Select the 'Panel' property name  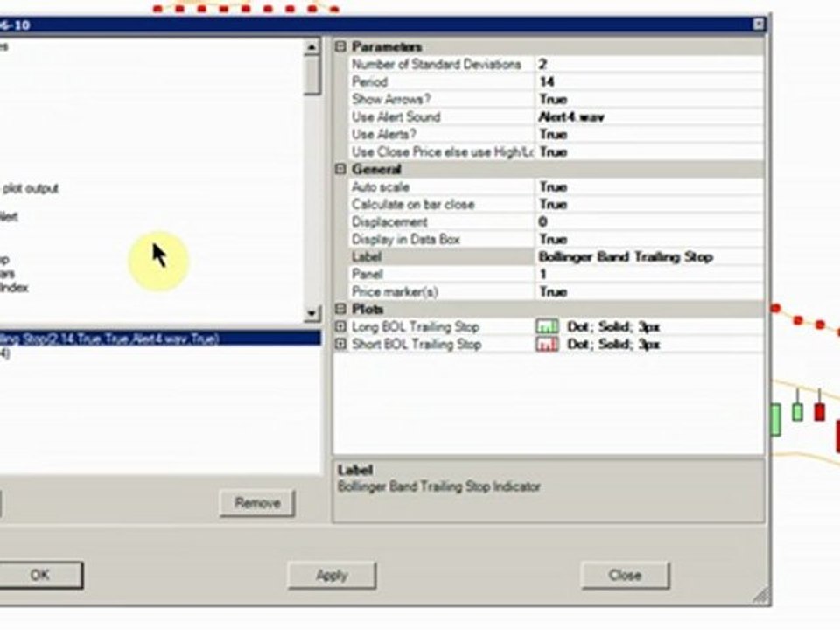[367, 274]
